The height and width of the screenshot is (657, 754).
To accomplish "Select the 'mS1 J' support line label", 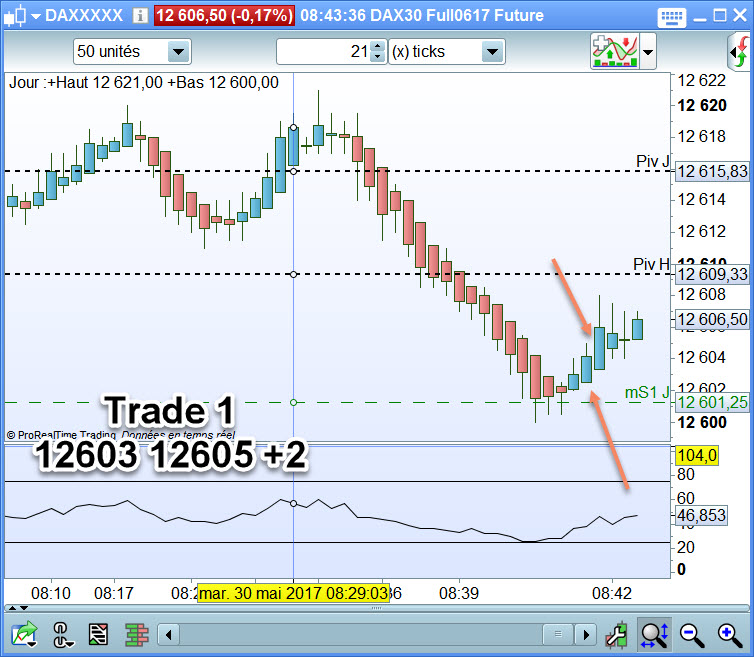I will coord(647,392).
